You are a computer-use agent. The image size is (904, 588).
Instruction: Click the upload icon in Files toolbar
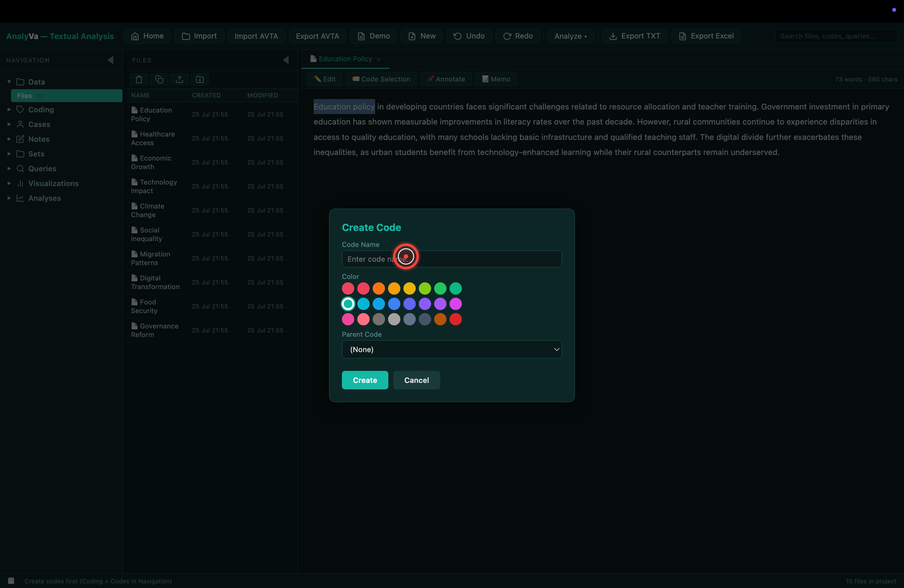point(180,79)
